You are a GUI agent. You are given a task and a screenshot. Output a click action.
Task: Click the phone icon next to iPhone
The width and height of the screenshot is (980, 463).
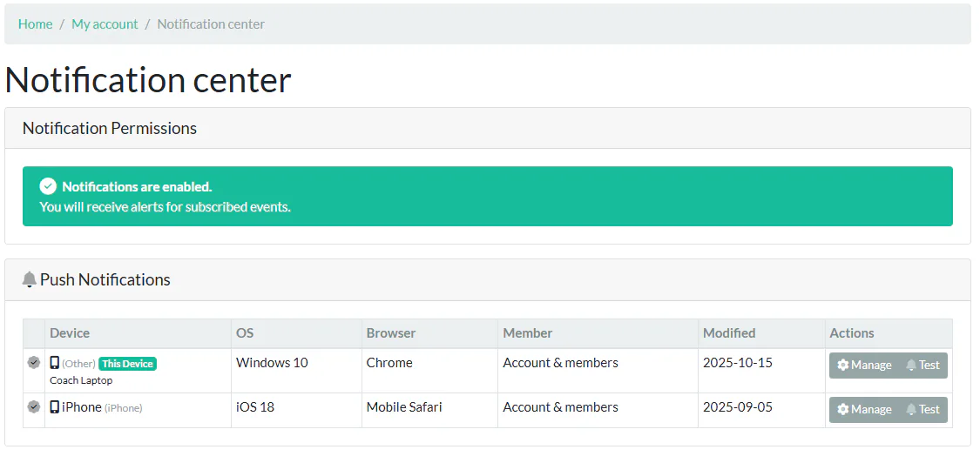(x=54, y=406)
